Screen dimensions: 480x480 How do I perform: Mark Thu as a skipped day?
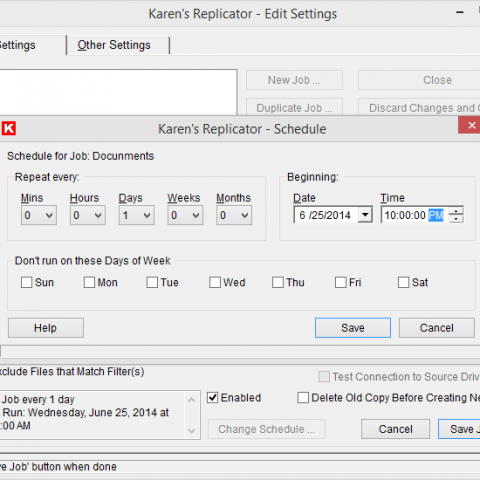tap(278, 282)
